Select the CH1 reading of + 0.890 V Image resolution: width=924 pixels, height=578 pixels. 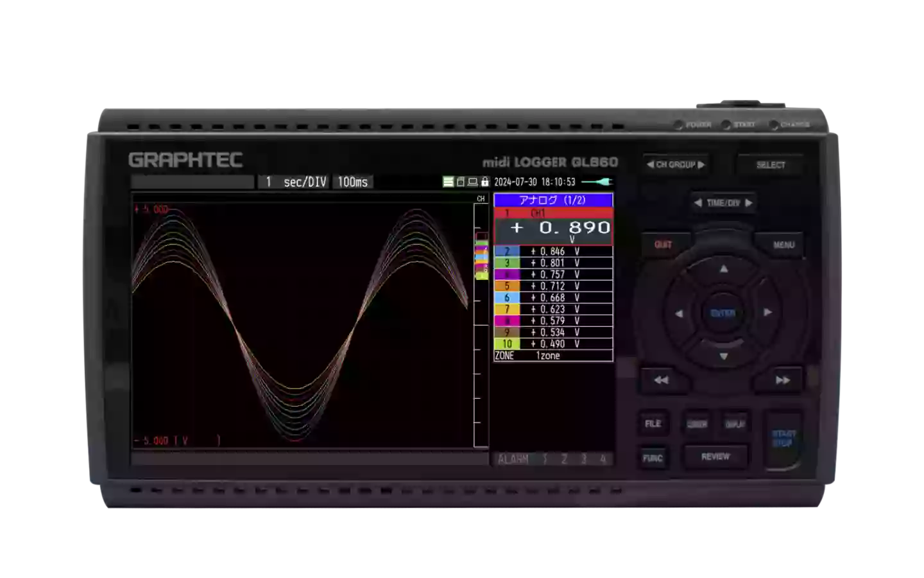click(553, 227)
